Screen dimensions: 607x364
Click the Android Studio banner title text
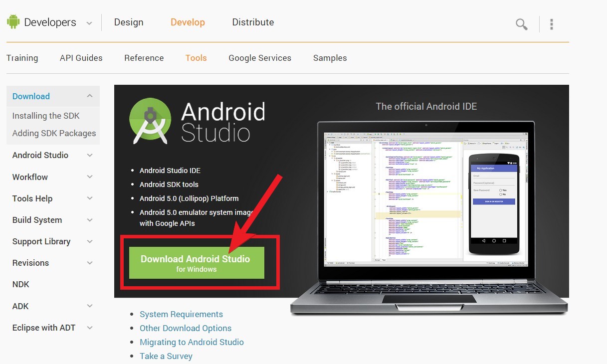coord(223,122)
